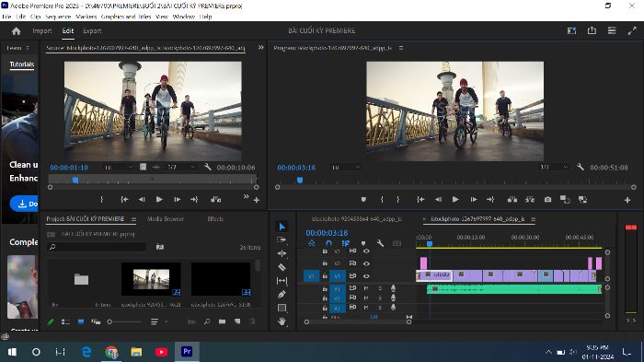Toggle lock on track V1

tap(325, 276)
